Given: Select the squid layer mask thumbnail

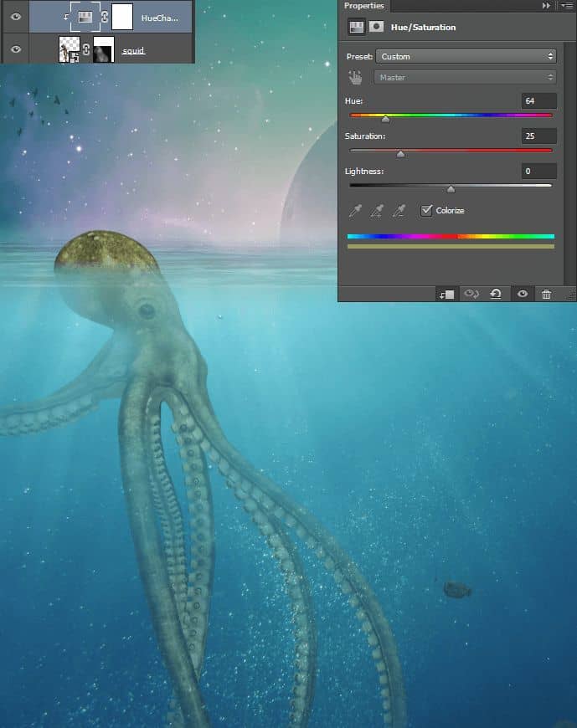Looking at the screenshot, I should 103,49.
